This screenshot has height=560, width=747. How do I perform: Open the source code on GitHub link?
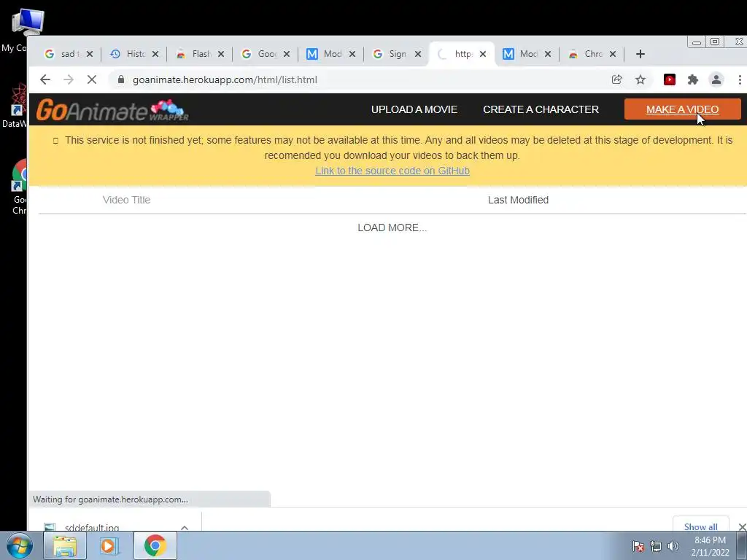point(392,171)
